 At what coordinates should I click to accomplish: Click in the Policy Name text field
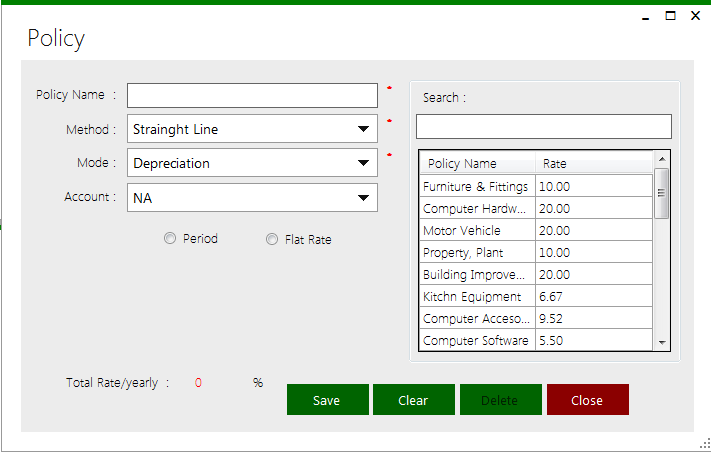pyautogui.click(x=252, y=95)
